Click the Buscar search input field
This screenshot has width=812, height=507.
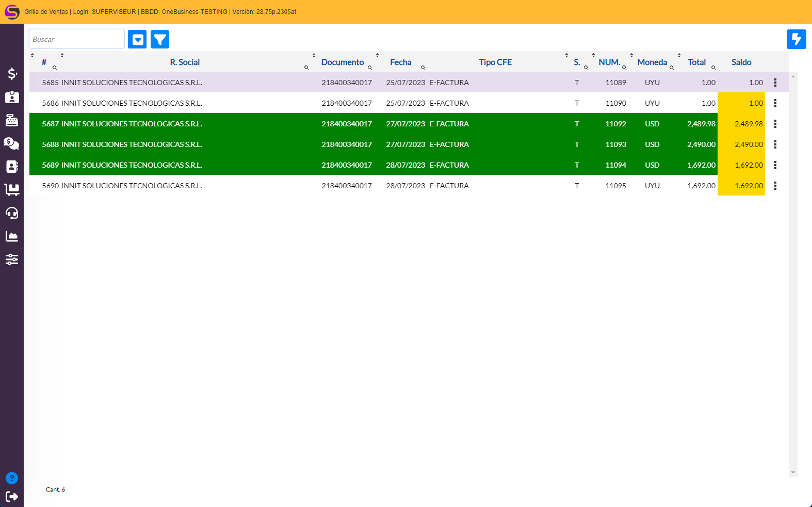77,39
